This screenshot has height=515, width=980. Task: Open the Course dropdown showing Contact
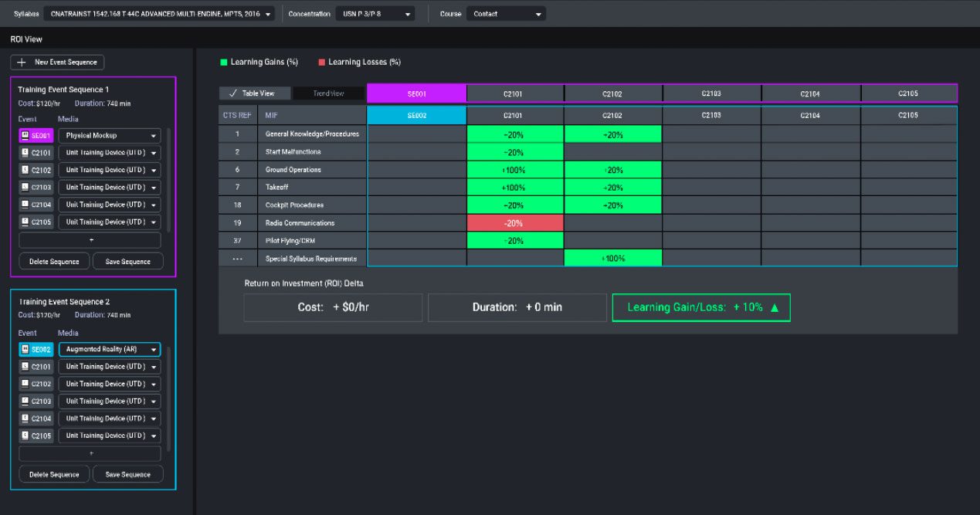506,13
